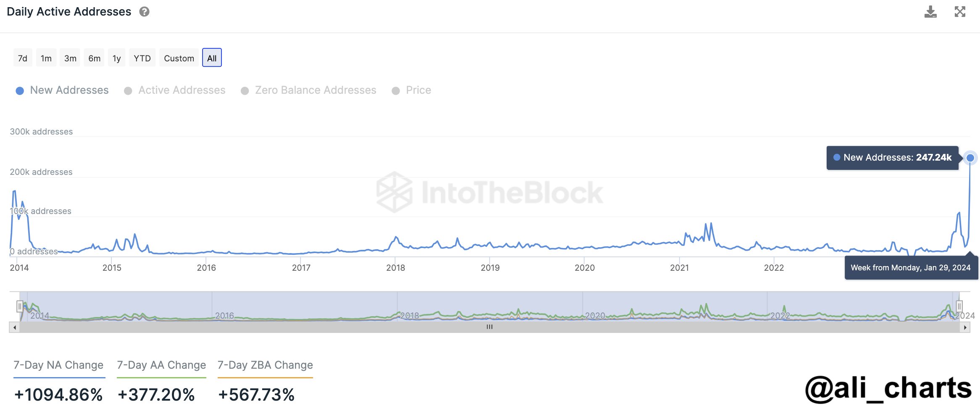This screenshot has height=412, width=980.
Task: Select the All time range
Action: coord(212,58)
